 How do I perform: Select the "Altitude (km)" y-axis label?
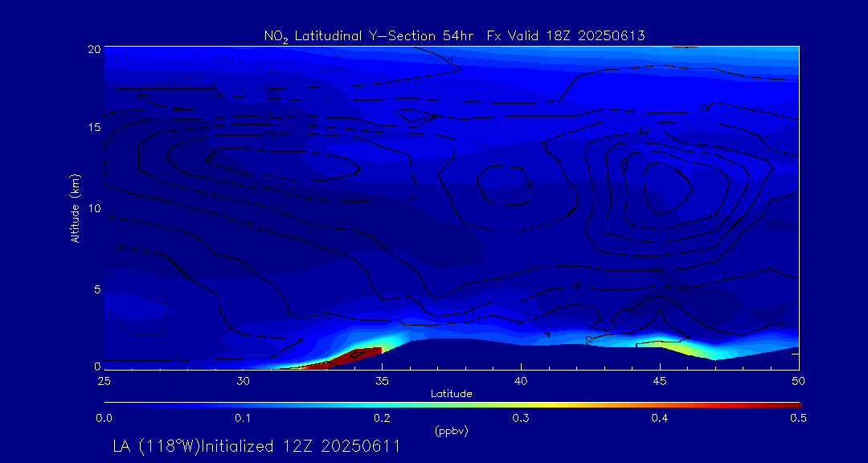click(76, 207)
